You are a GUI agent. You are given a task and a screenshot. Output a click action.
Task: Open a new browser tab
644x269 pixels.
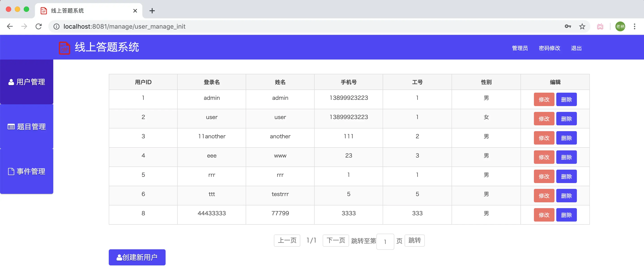click(152, 11)
